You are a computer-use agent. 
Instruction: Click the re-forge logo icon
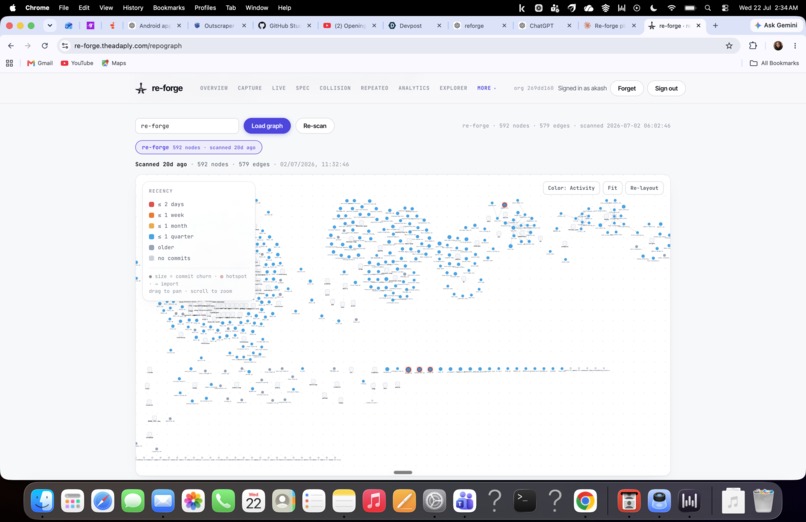pos(141,88)
